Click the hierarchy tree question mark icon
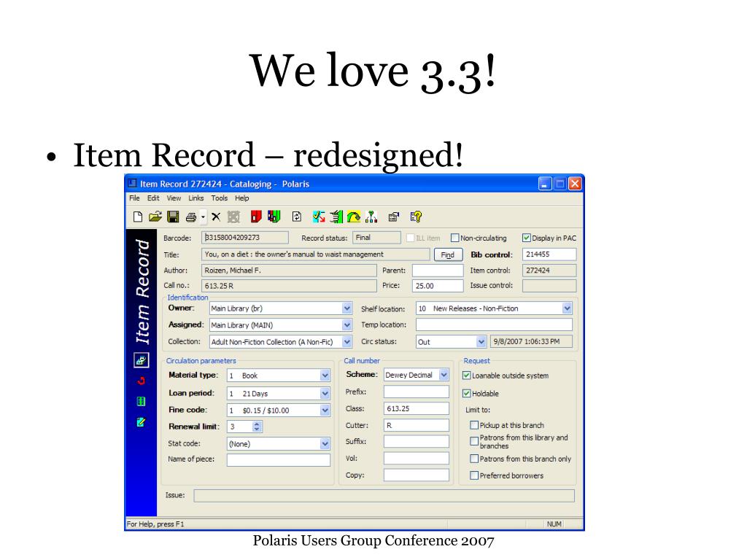Screen dimensions: 747x560 point(371,217)
